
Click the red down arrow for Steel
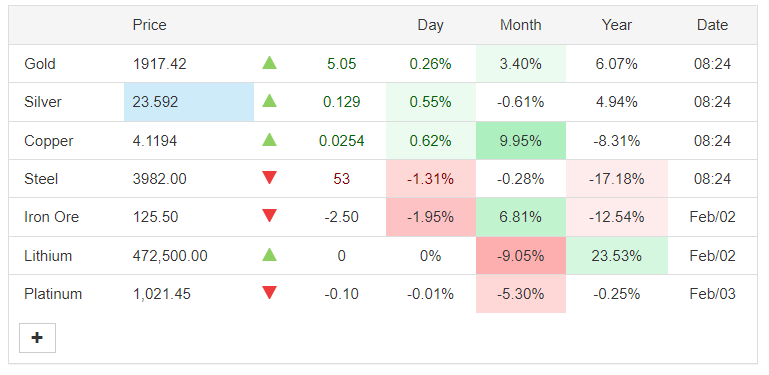(269, 178)
